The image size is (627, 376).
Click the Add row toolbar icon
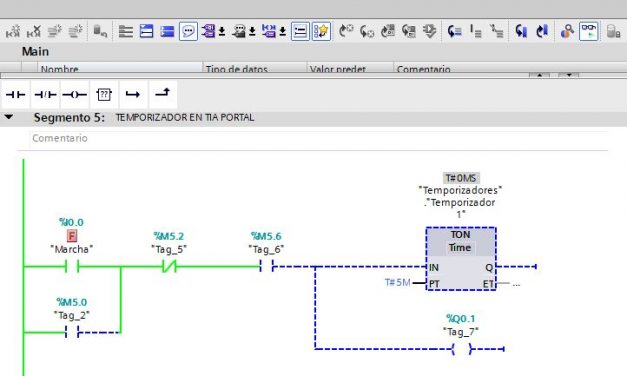tap(75, 31)
